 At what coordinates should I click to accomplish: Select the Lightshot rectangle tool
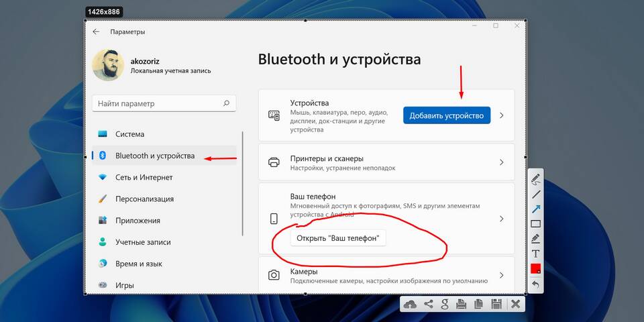(x=535, y=224)
